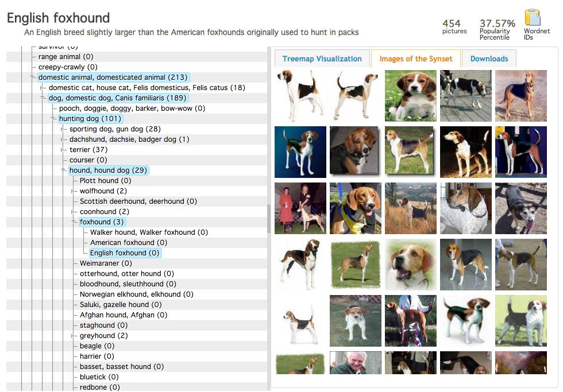The height and width of the screenshot is (392, 563).
Task: Open the woman in red coat thumbnail
Action: point(300,208)
